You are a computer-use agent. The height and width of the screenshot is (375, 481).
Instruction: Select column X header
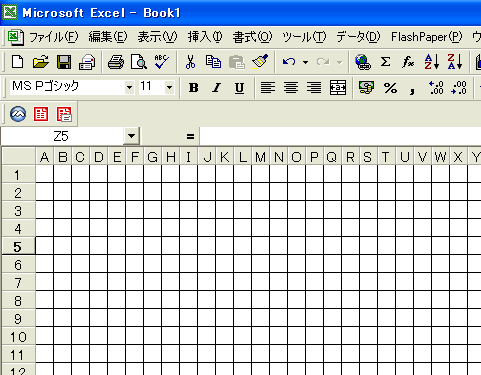click(x=458, y=157)
